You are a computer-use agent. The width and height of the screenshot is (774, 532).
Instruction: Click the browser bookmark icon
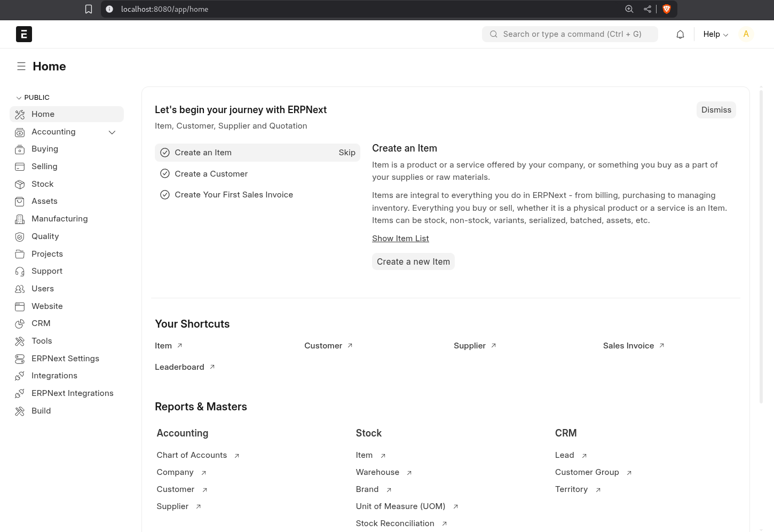point(89,9)
